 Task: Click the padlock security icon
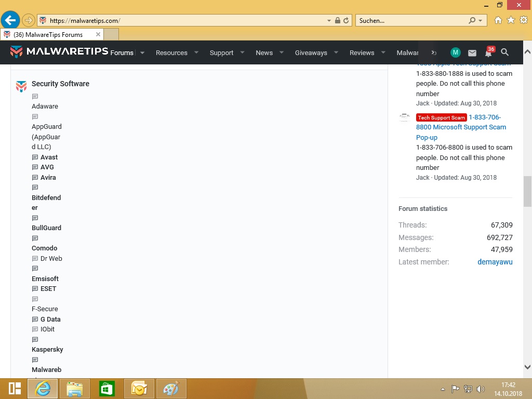[338, 20]
